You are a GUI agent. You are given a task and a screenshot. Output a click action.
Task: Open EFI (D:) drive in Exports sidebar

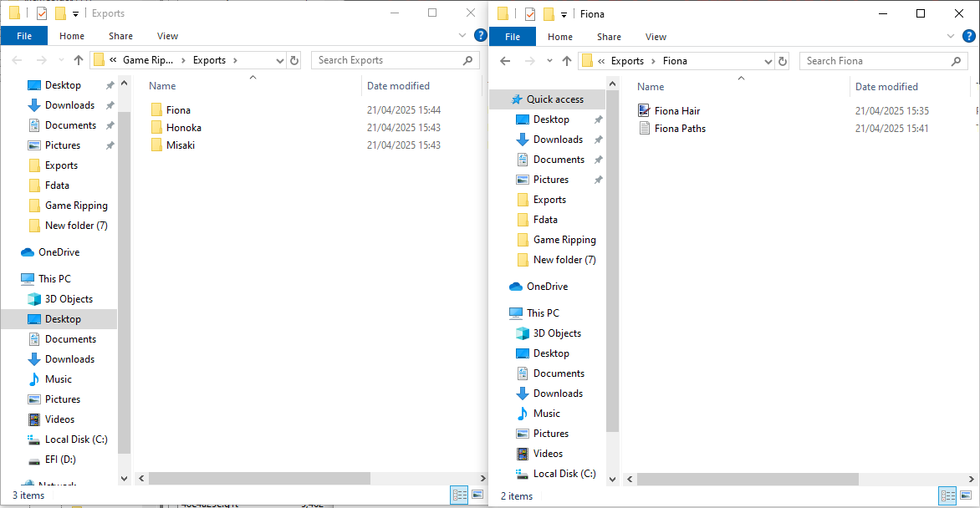[52, 460]
